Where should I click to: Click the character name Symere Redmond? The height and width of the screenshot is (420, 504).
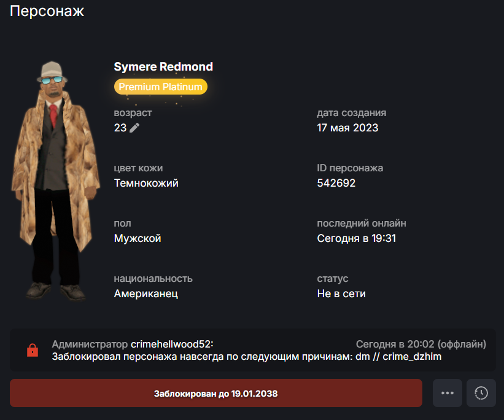click(163, 66)
